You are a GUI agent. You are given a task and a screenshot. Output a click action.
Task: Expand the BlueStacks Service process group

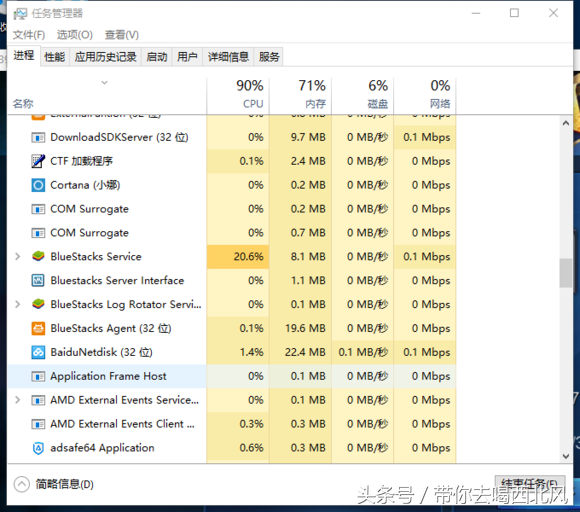pos(17,256)
